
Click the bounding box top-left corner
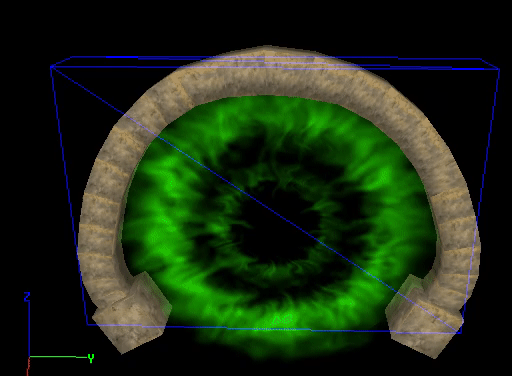coord(52,67)
